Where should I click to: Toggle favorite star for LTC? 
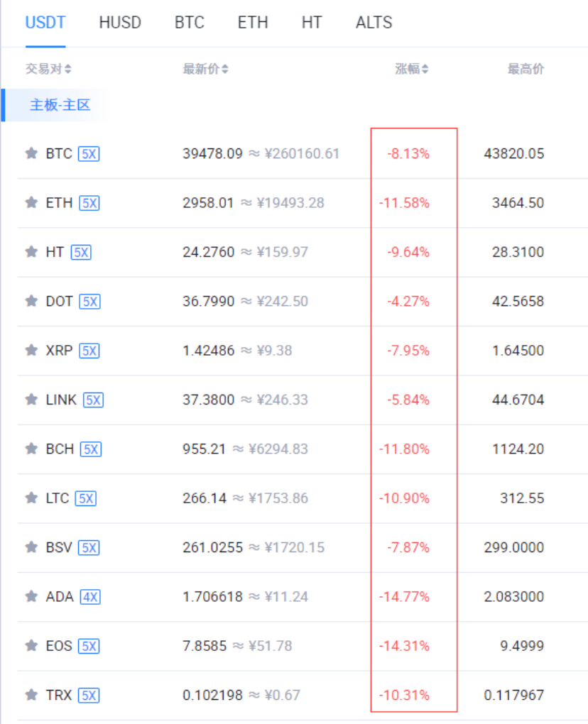pos(31,498)
